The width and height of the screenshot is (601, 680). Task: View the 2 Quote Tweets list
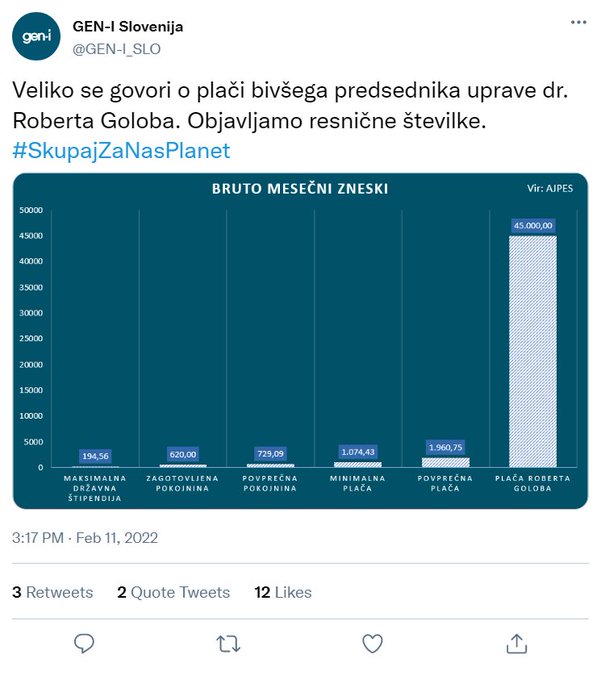point(173,592)
